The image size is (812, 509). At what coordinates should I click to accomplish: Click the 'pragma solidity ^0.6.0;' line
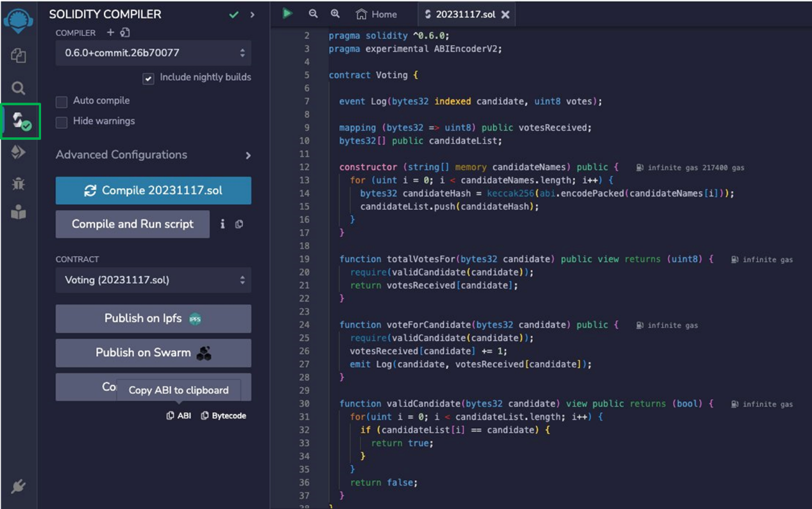coord(389,36)
